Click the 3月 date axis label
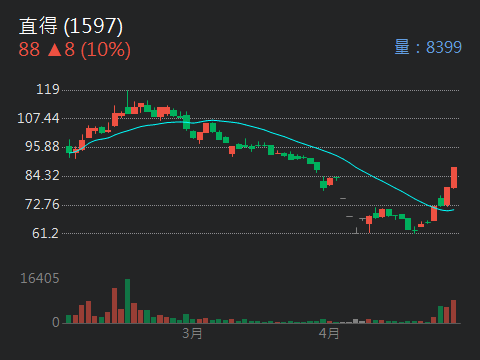The height and width of the screenshot is (360, 480). 192,333
